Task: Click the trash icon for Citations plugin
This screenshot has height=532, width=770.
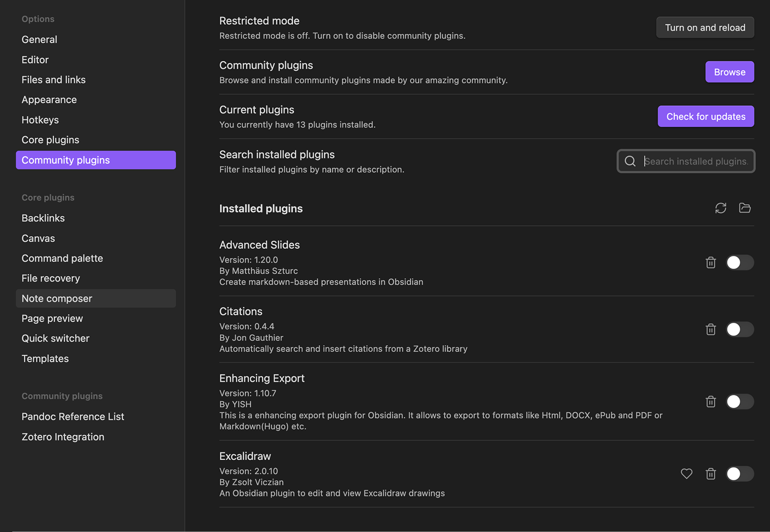Action: 711,329
